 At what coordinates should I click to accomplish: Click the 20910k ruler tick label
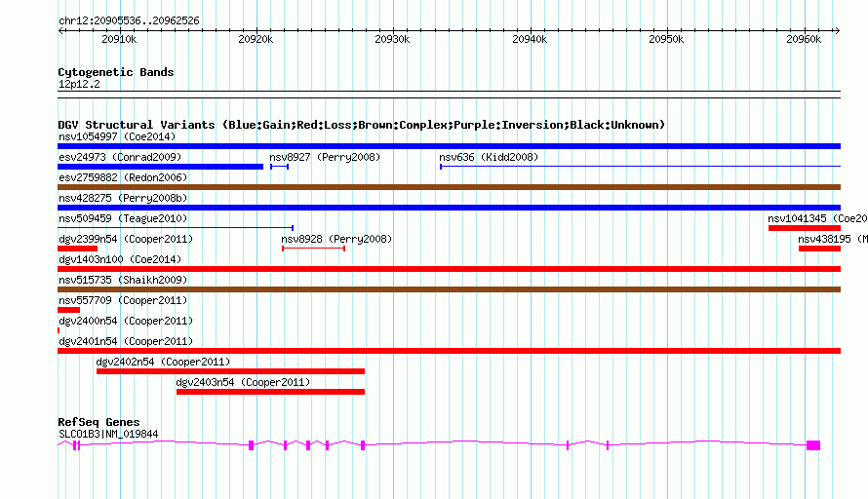119,39
